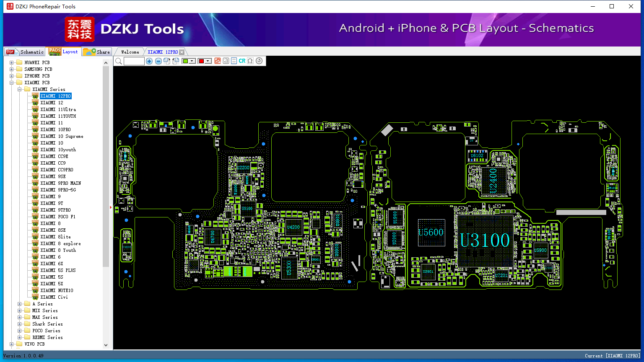Click the tree scrollbar up arrow
This screenshot has width=644, height=362.
(106, 62)
